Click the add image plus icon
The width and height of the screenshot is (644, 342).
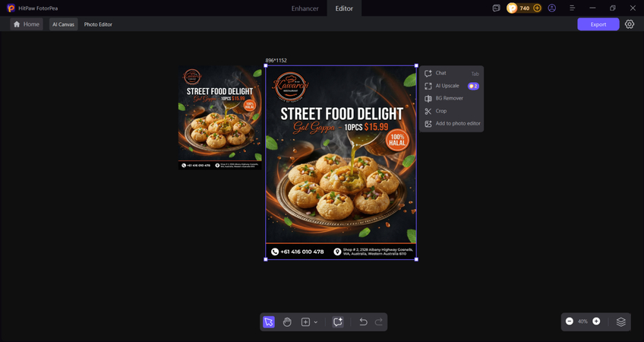coord(305,321)
